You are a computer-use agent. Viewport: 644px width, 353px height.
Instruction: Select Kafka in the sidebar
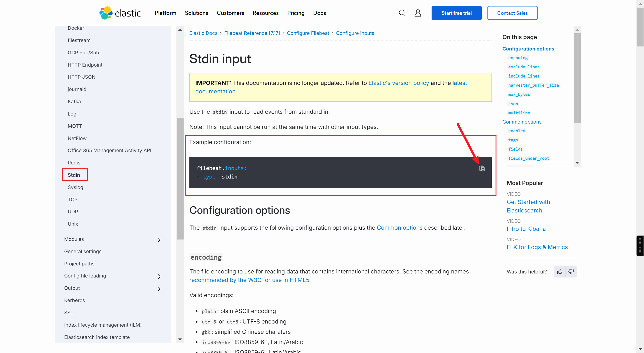74,101
